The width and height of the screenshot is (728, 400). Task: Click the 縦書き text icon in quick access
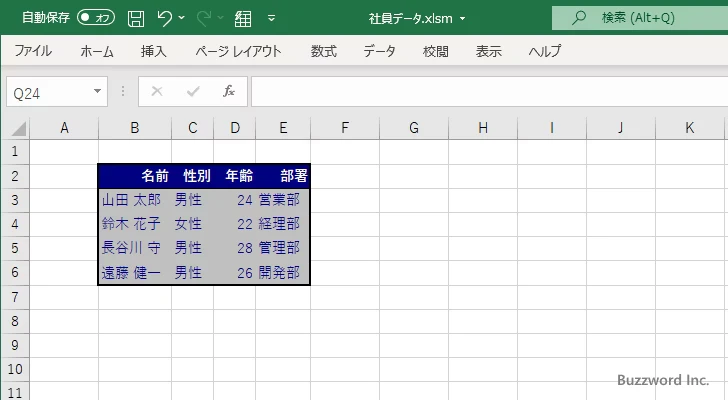(243, 18)
